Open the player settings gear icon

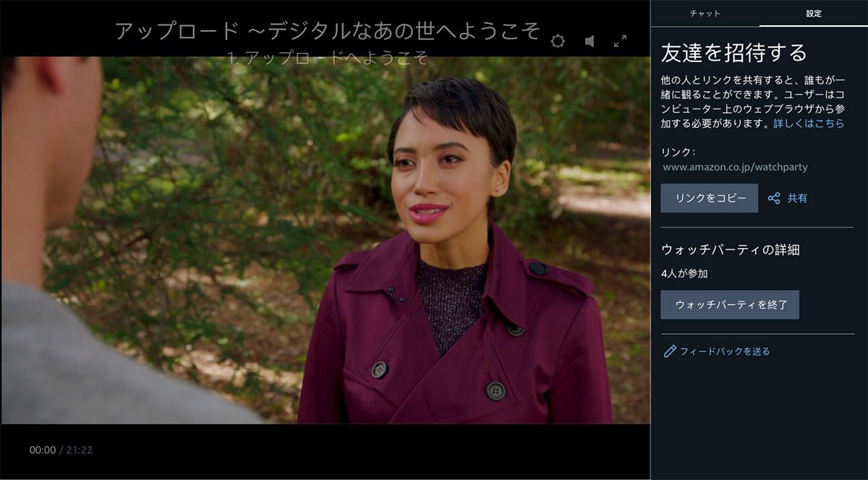[558, 41]
